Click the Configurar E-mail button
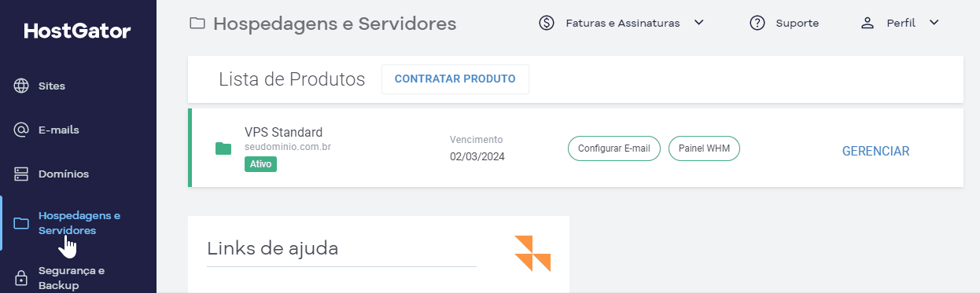Image resolution: width=980 pixels, height=293 pixels. point(614,148)
